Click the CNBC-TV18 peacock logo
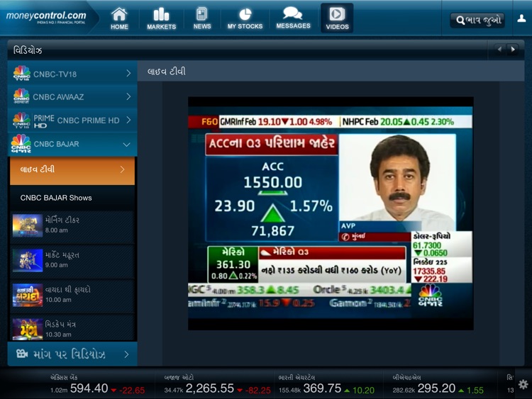Image resolution: width=532 pixels, height=399 pixels. (21, 73)
